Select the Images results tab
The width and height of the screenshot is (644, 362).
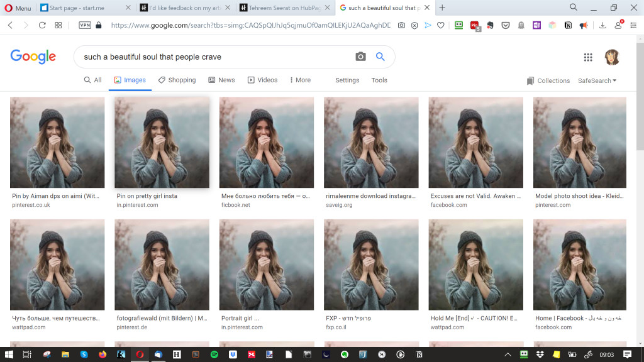pos(130,80)
